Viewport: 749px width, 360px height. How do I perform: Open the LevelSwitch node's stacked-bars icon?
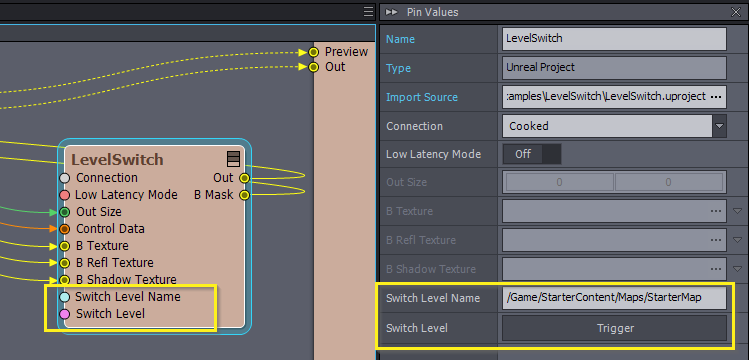[x=233, y=159]
